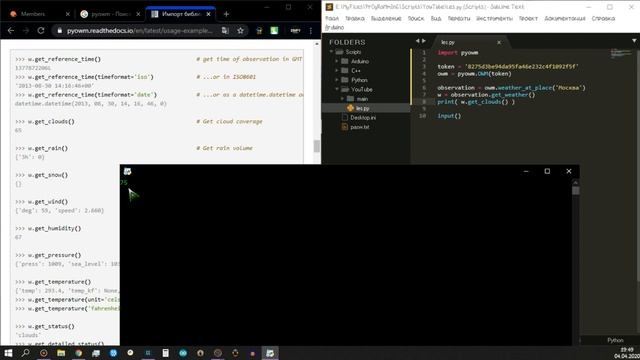Open the File menu in Sublime Text

click(332, 18)
